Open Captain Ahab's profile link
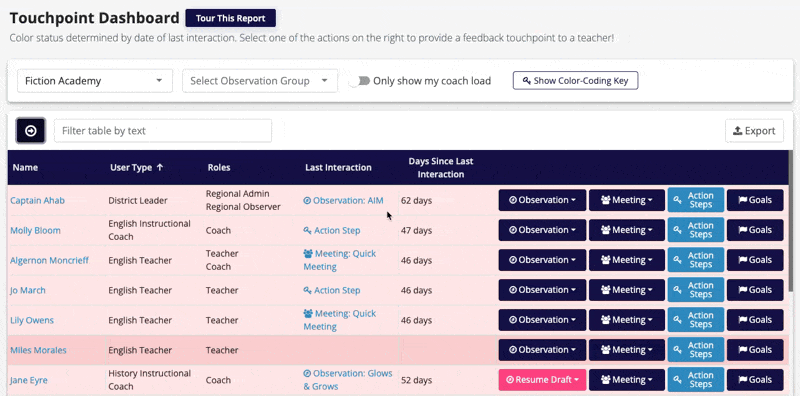Viewport: 800px width, 396px height. pos(37,201)
